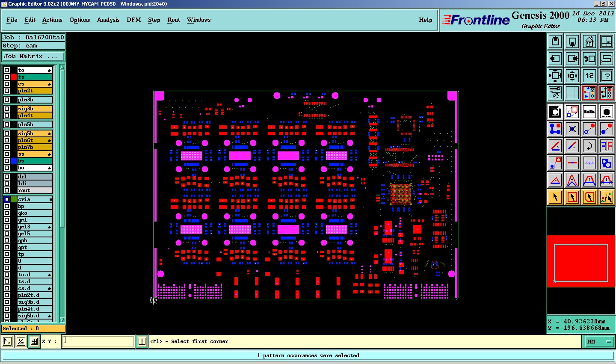Click the overlapping blue shapes icon
The height and width of the screenshot is (364, 616).
(x=607, y=163)
